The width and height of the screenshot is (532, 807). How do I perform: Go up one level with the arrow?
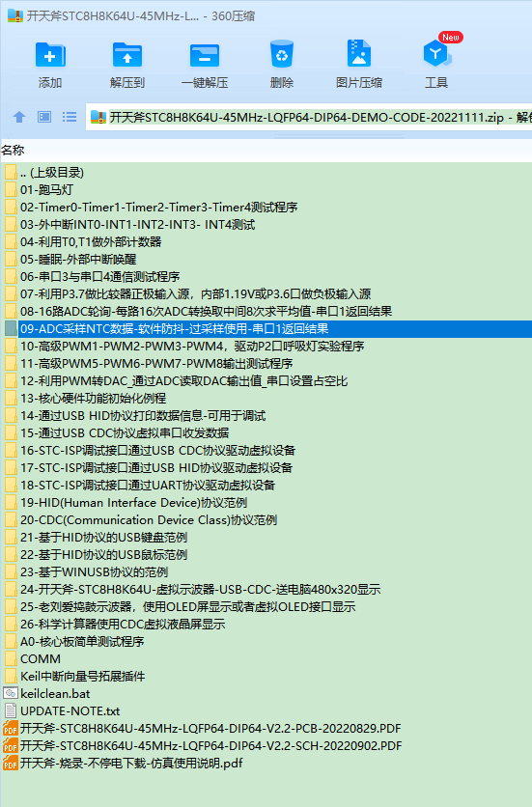[19, 117]
